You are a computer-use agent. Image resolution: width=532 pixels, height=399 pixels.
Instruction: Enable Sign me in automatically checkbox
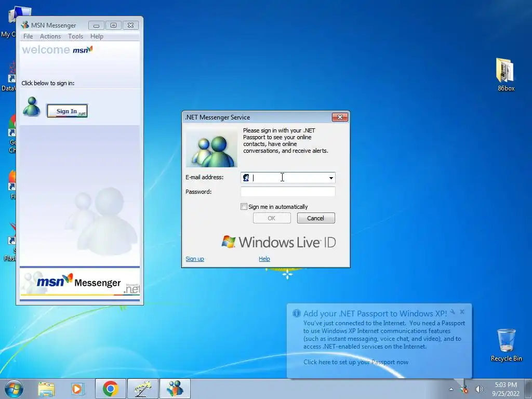tap(244, 207)
